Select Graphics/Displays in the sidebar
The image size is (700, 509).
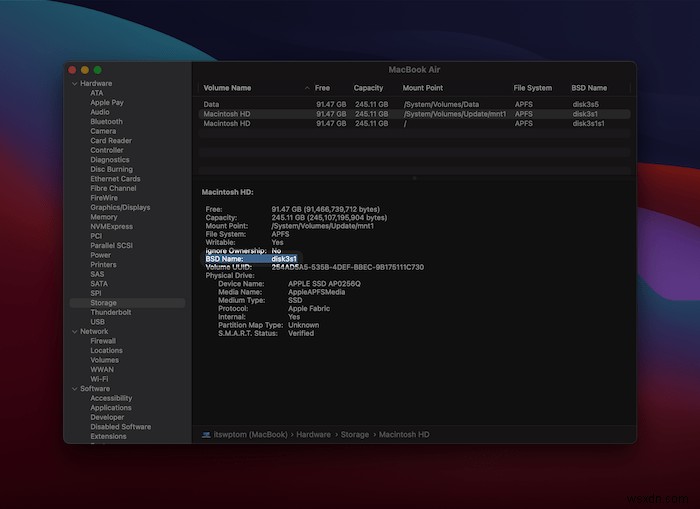click(x=120, y=208)
